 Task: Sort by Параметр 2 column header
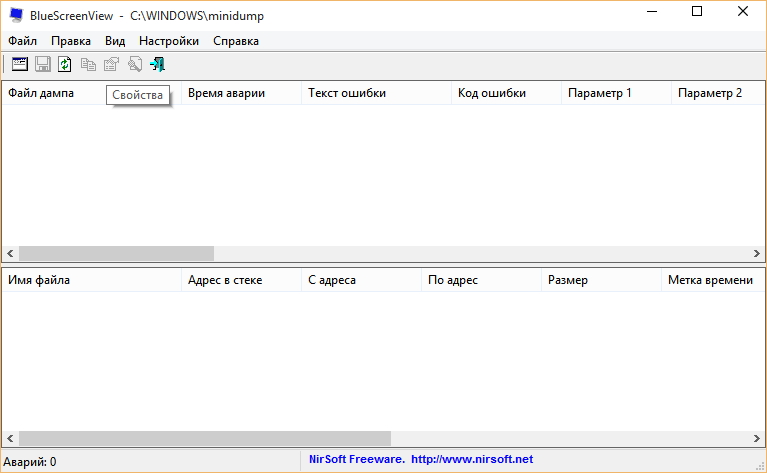(x=718, y=93)
